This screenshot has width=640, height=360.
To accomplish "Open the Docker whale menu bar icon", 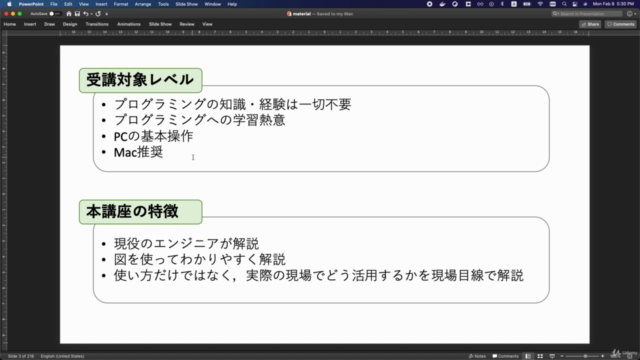I will click(x=442, y=4).
